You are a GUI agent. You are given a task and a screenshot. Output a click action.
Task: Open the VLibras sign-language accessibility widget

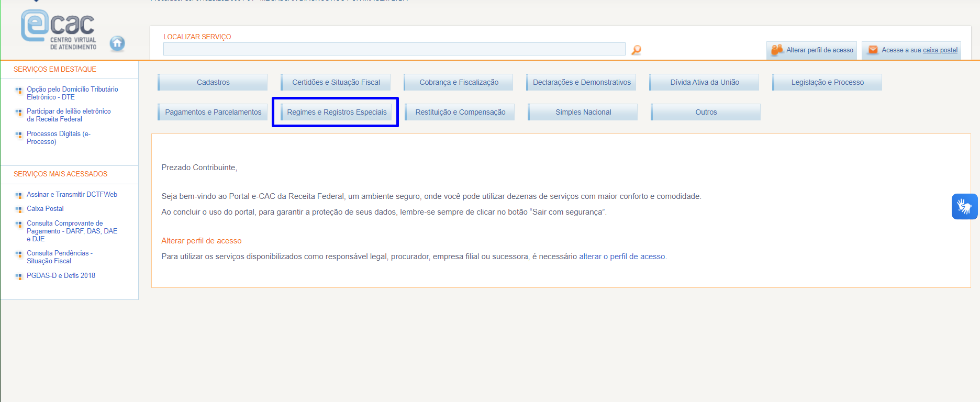[964, 206]
